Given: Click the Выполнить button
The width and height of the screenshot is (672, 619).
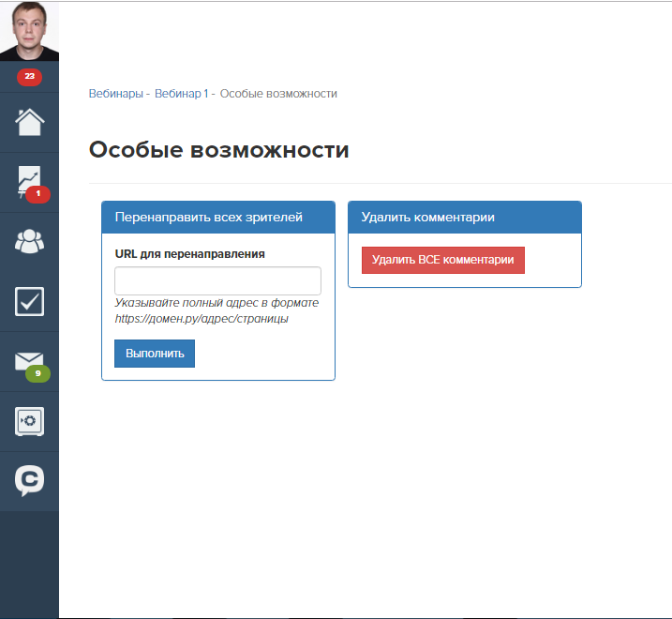Looking at the screenshot, I should click(x=155, y=354).
